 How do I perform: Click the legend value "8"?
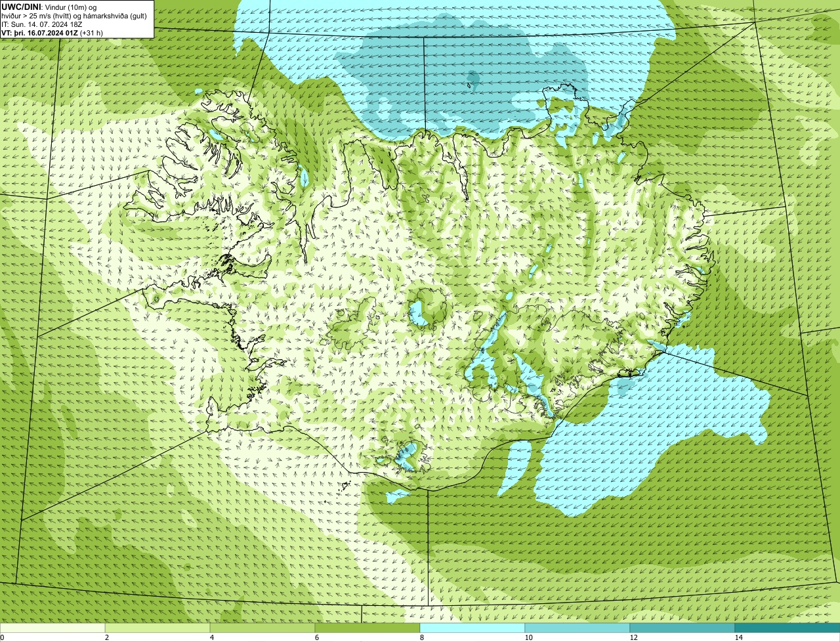421,637
